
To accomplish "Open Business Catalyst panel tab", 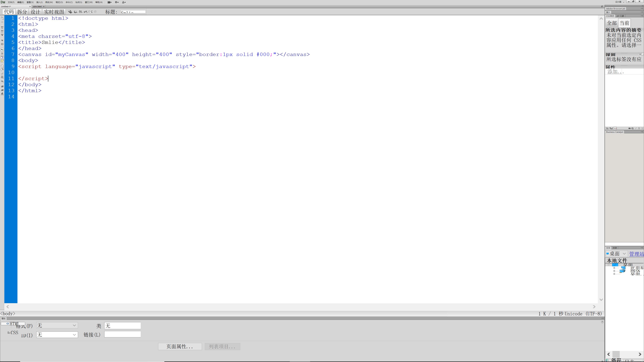I will (614, 132).
